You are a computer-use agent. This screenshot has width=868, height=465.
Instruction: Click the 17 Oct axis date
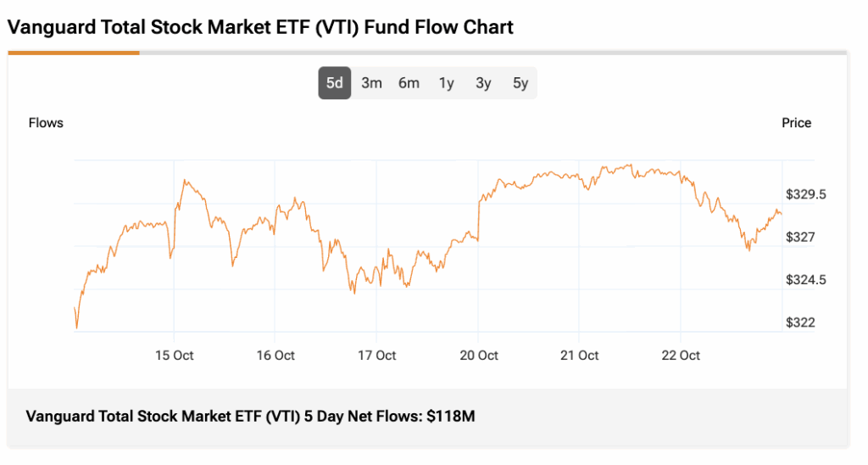click(x=376, y=356)
